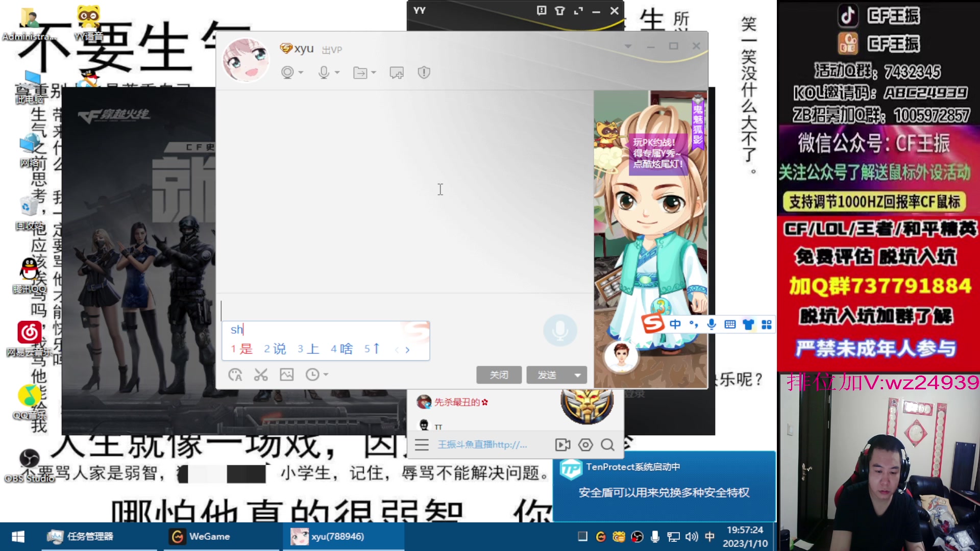Click the scissors screenshot icon
This screenshot has width=980, height=551.
[261, 375]
